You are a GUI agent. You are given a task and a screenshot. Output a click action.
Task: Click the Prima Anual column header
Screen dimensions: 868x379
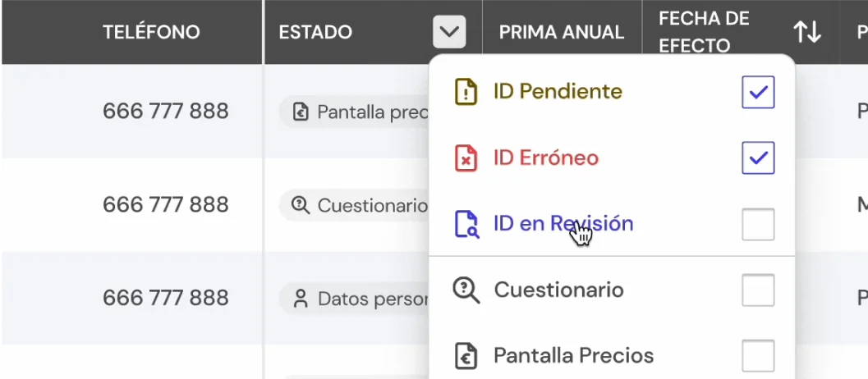pyautogui.click(x=562, y=32)
